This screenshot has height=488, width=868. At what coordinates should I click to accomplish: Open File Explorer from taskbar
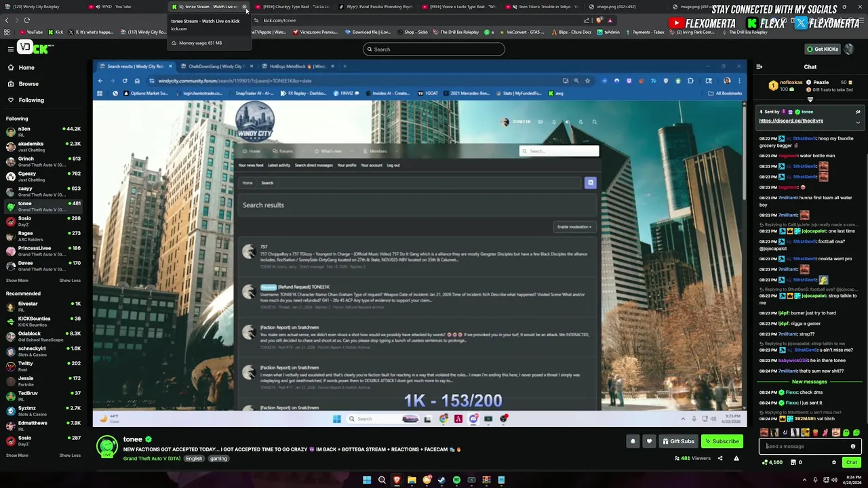pos(412,480)
